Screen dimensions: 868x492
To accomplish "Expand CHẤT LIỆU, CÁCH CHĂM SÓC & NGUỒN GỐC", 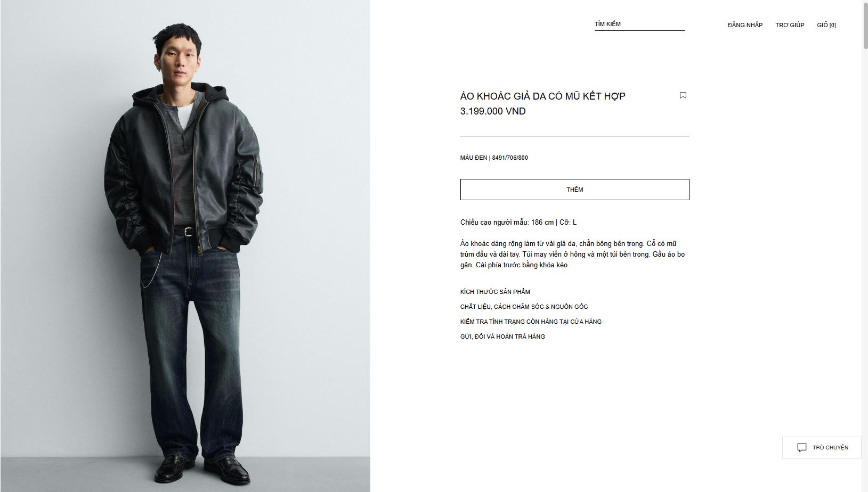I will click(524, 307).
